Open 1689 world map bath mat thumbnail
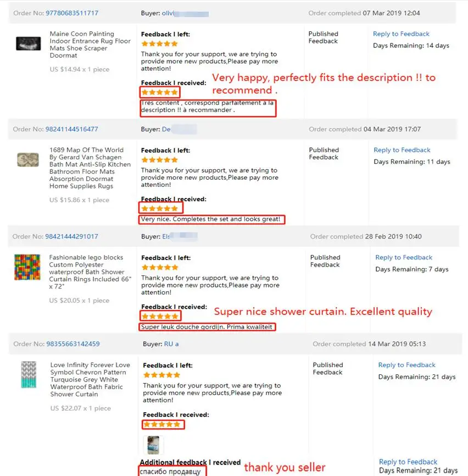468x476 pixels. [28, 160]
